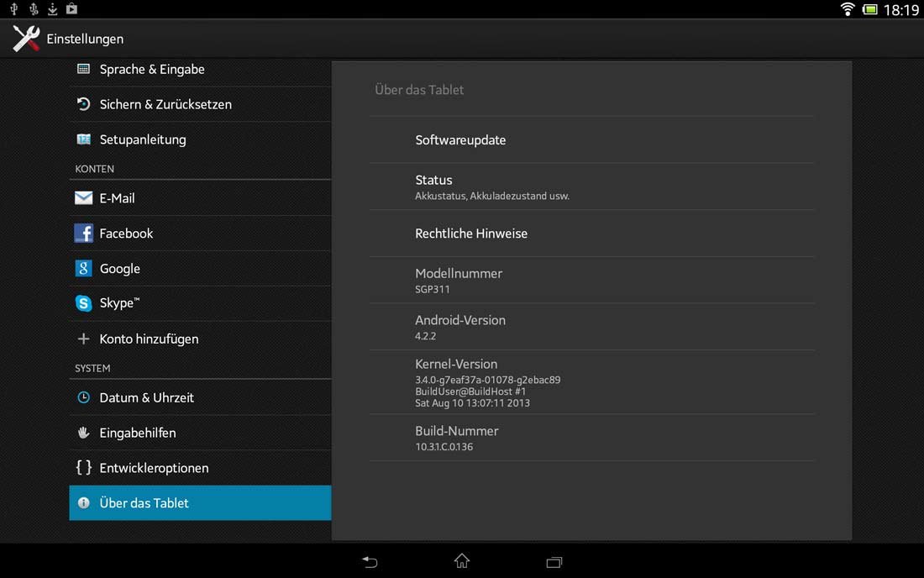The image size is (924, 578).
Task: Tap the clock showing 18:19
Action: (x=901, y=9)
